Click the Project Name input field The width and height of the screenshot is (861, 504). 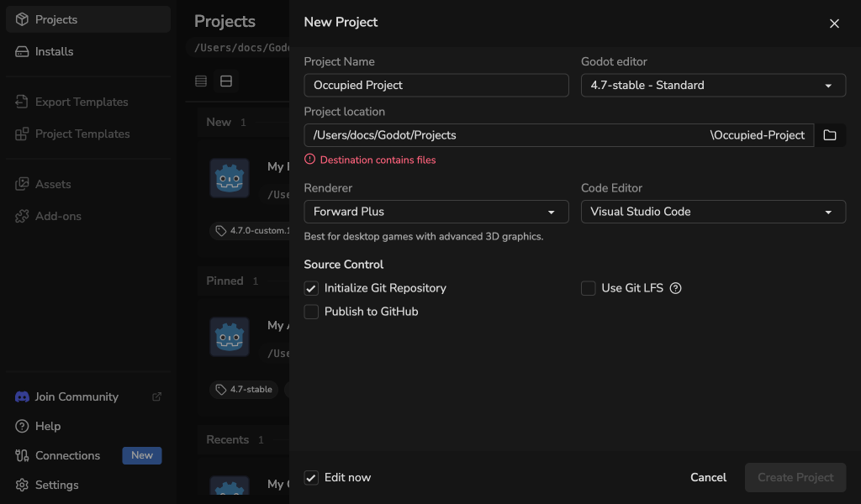click(436, 85)
